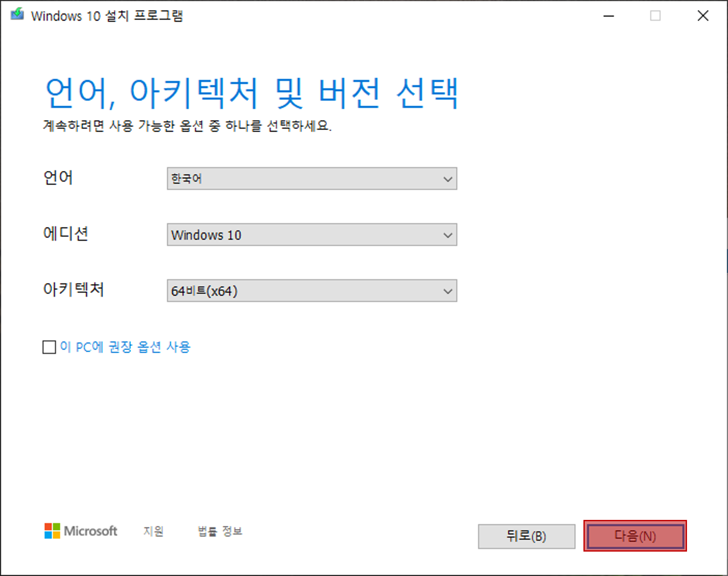Click the 뒤로(B) back button
This screenshot has height=576, width=728.
tap(526, 537)
